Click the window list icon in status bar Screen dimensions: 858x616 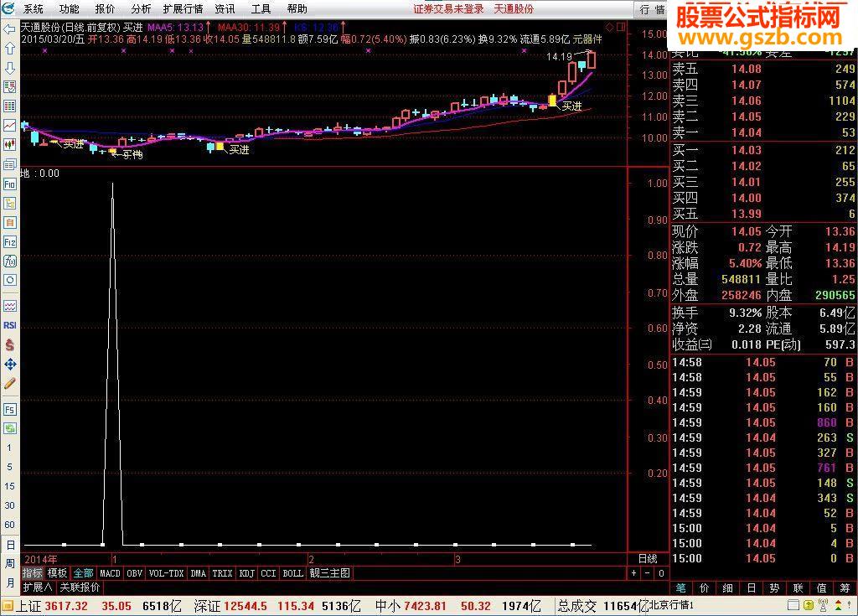794,606
